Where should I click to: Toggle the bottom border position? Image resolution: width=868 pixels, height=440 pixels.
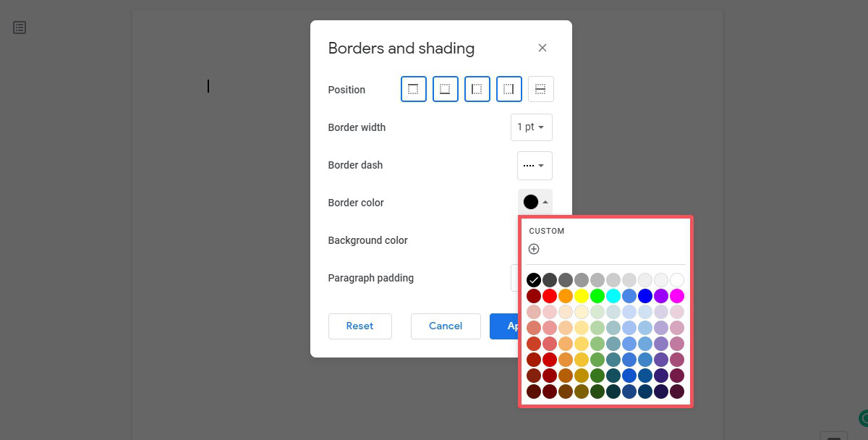pos(445,89)
